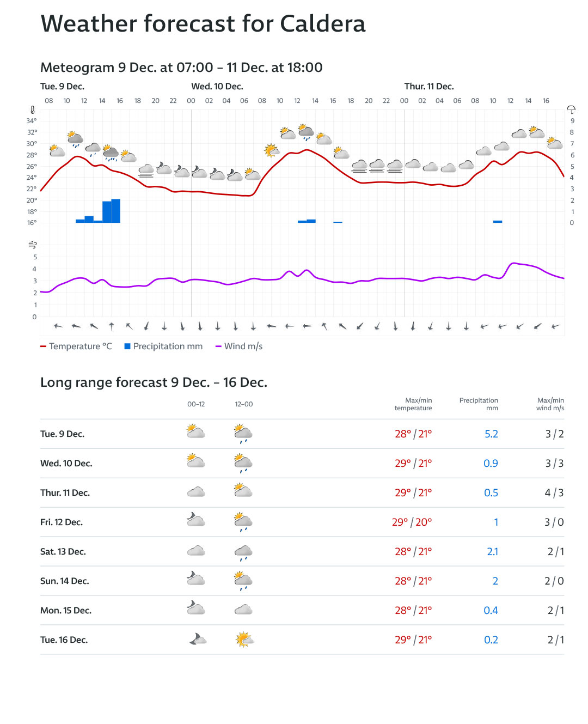Click Mon. 15 Dec. afternoon cloud icon

point(243,610)
